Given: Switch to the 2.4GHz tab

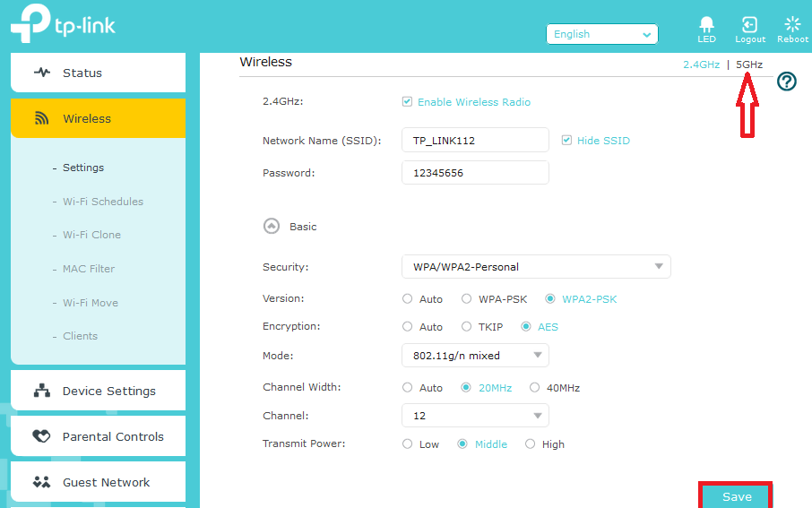Looking at the screenshot, I should (701, 65).
